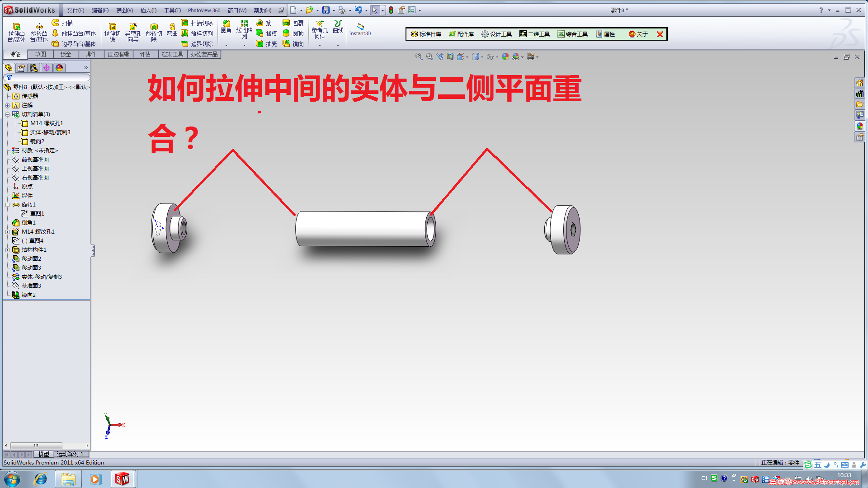
Task: Open the 插入 menu
Action: coord(148,10)
